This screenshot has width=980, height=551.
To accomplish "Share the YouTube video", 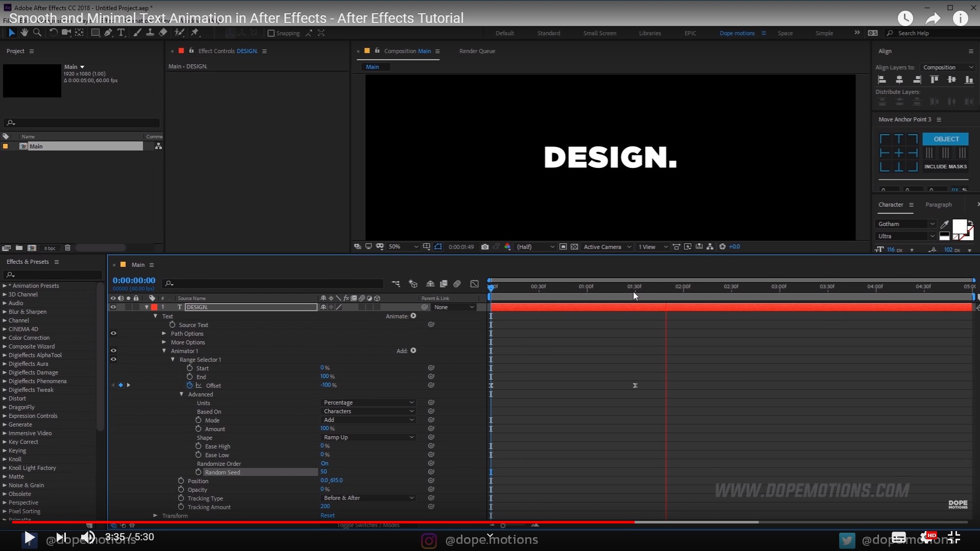I will click(933, 18).
